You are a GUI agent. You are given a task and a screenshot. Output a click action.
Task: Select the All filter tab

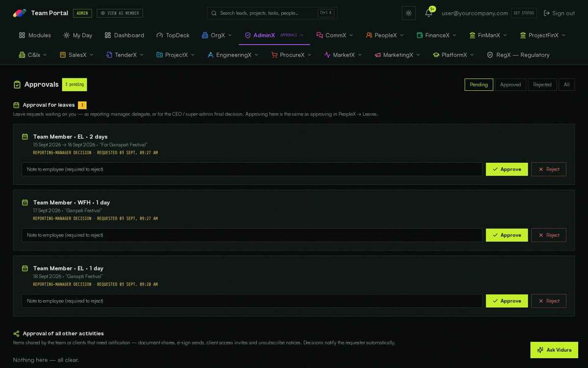566,84
